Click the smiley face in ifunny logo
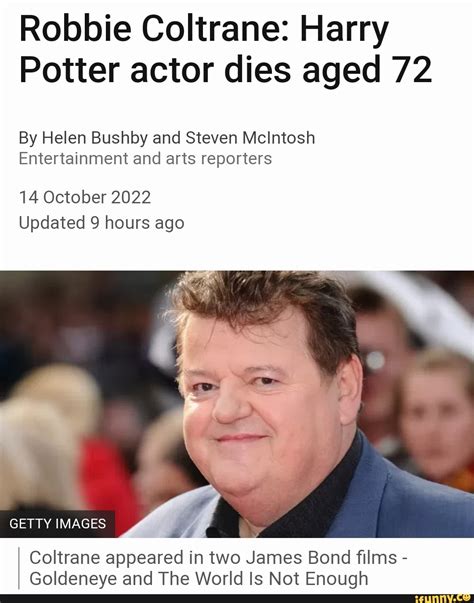The image size is (474, 603). (x=467, y=598)
